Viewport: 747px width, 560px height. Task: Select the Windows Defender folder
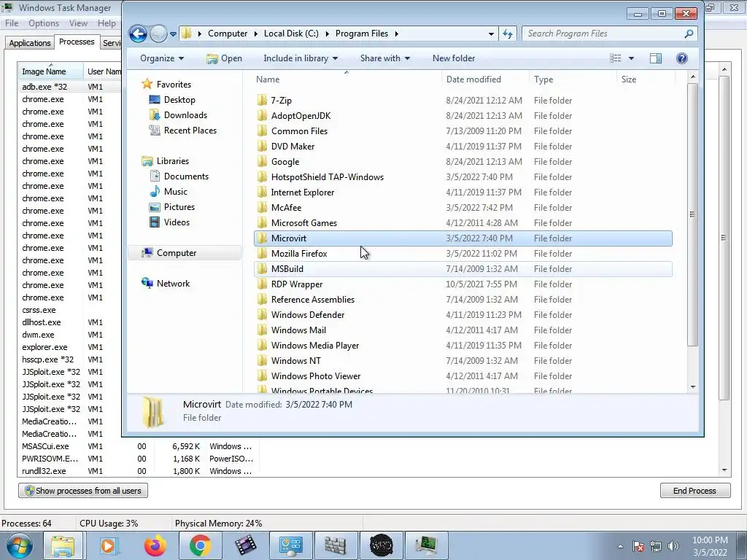click(x=308, y=315)
